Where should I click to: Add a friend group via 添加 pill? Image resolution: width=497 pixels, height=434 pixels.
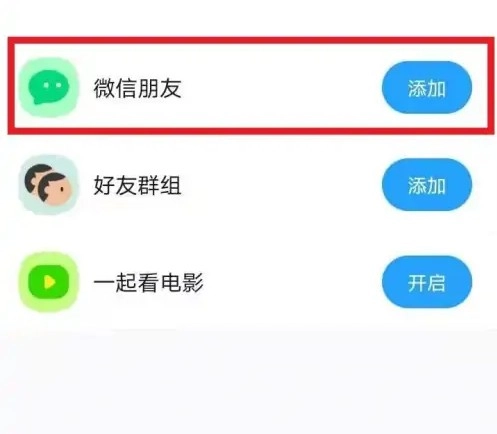click(x=427, y=184)
